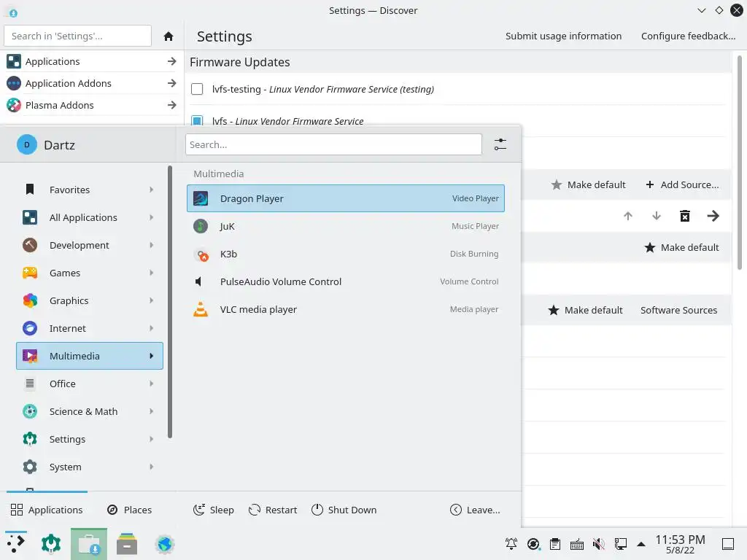Open Dragon Player video player

click(x=345, y=198)
